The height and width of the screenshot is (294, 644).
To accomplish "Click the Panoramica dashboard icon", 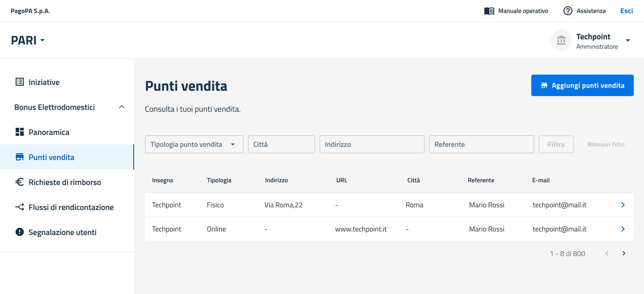I will click(19, 132).
